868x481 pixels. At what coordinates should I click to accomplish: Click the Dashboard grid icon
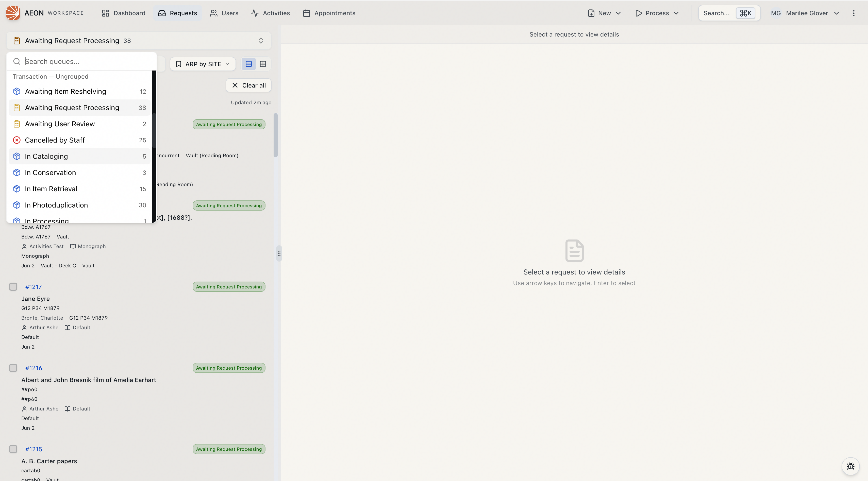click(x=106, y=13)
